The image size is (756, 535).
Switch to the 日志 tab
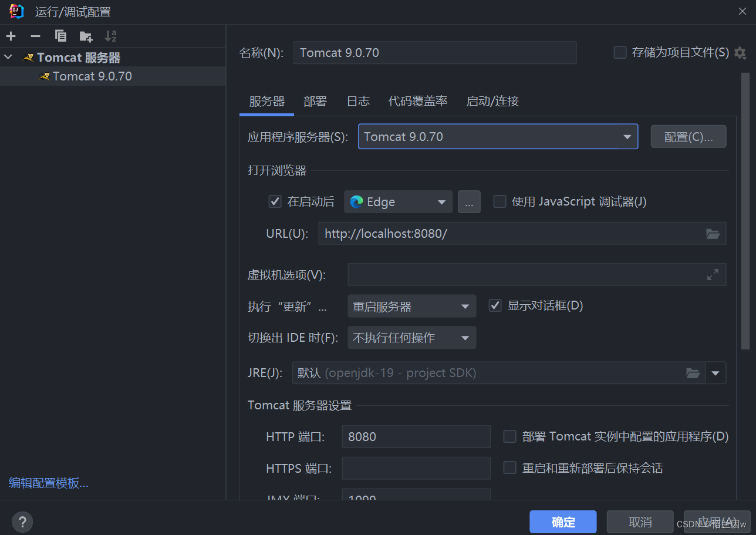pos(358,101)
